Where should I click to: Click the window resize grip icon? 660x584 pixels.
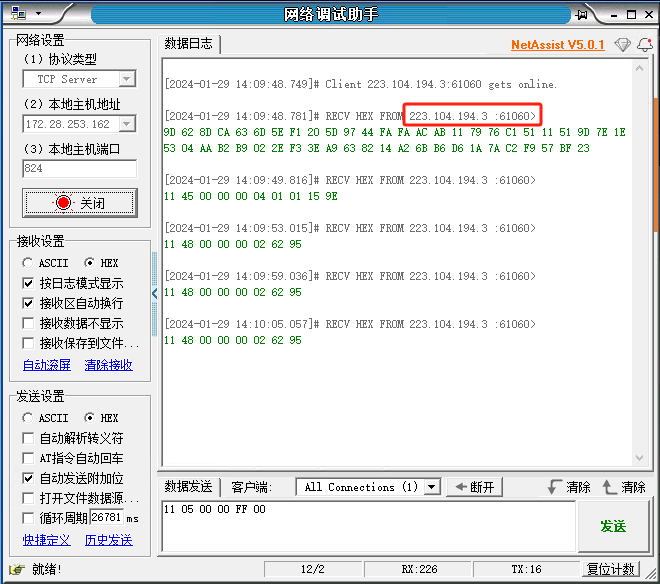click(651, 573)
